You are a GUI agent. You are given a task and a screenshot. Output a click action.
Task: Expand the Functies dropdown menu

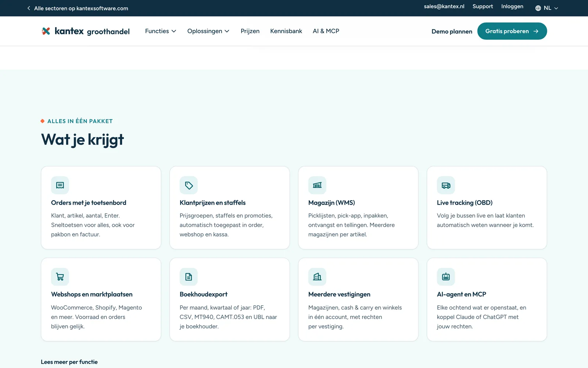point(161,31)
